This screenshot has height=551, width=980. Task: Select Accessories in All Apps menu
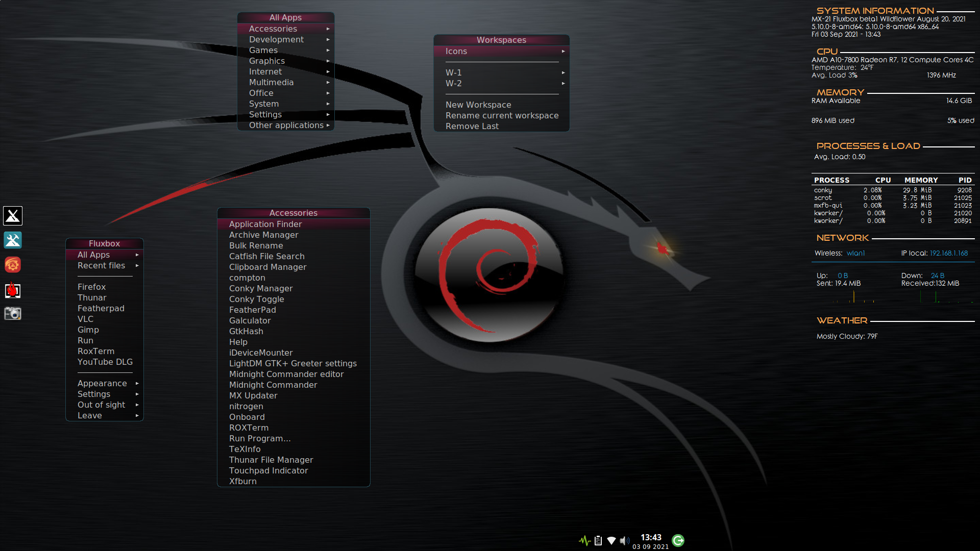286,29
